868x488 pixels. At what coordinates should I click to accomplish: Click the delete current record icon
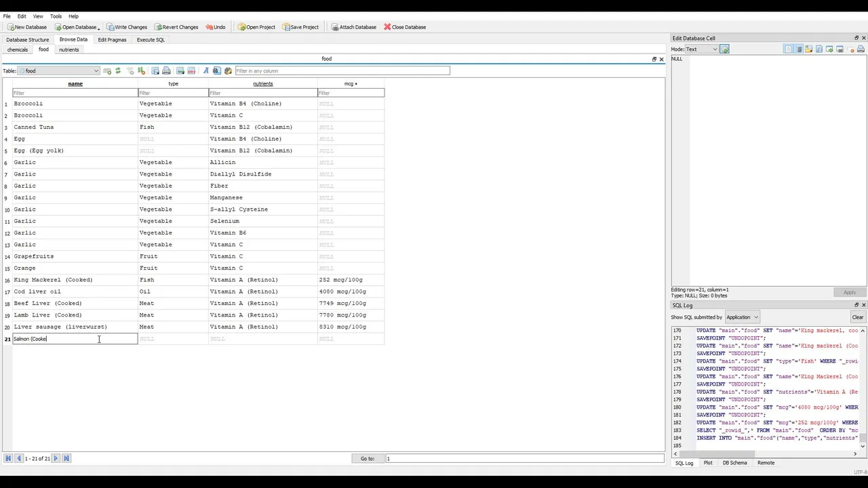coord(191,70)
